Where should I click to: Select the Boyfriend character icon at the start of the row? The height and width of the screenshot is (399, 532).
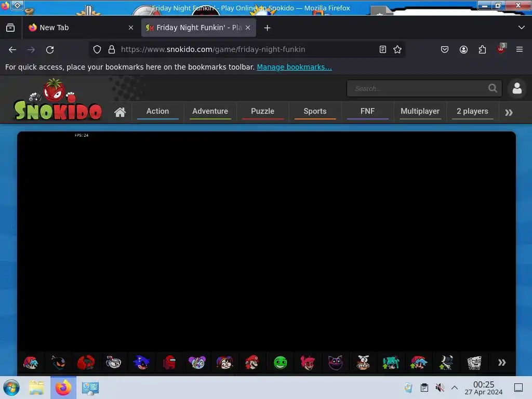click(x=31, y=362)
